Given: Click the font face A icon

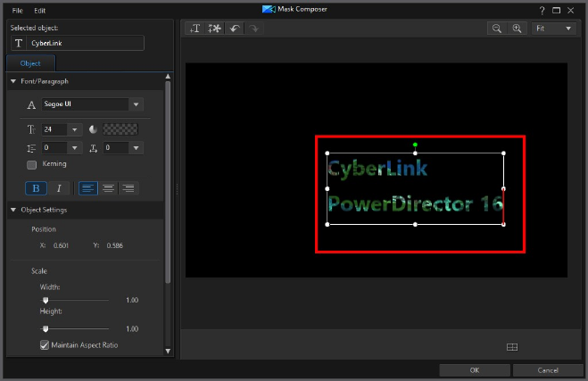Looking at the screenshot, I should click(31, 105).
